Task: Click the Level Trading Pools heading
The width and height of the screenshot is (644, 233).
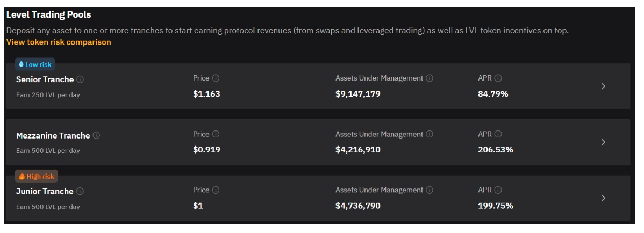Action: (49, 15)
